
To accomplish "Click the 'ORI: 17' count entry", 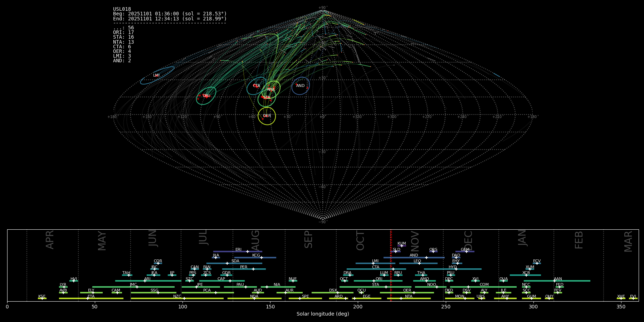I will [x=123, y=33].
